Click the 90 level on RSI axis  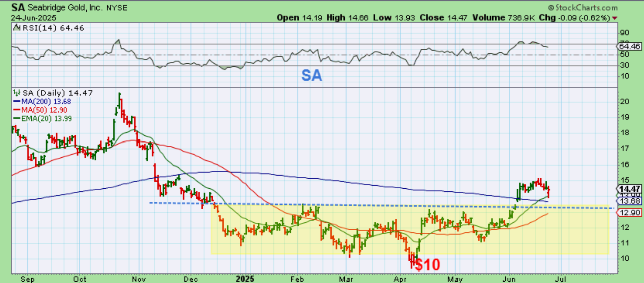(624, 33)
